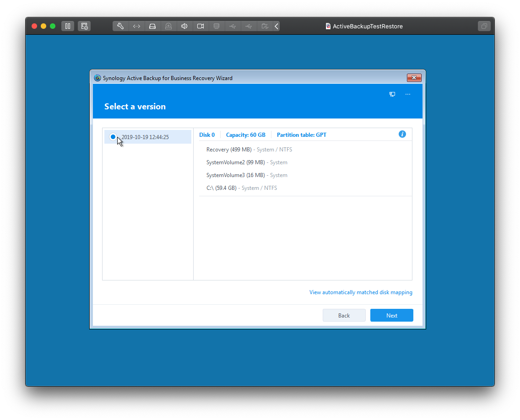Viewport: 520px width, 420px height.
Task: Click the network adapter arrows icon
Action: pos(136,26)
